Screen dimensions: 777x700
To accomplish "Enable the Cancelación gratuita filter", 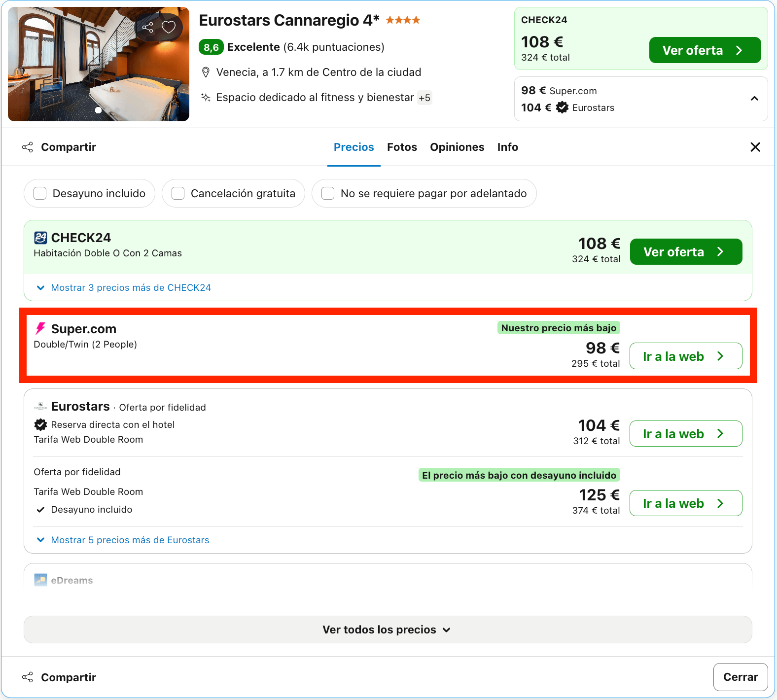I will pyautogui.click(x=178, y=193).
